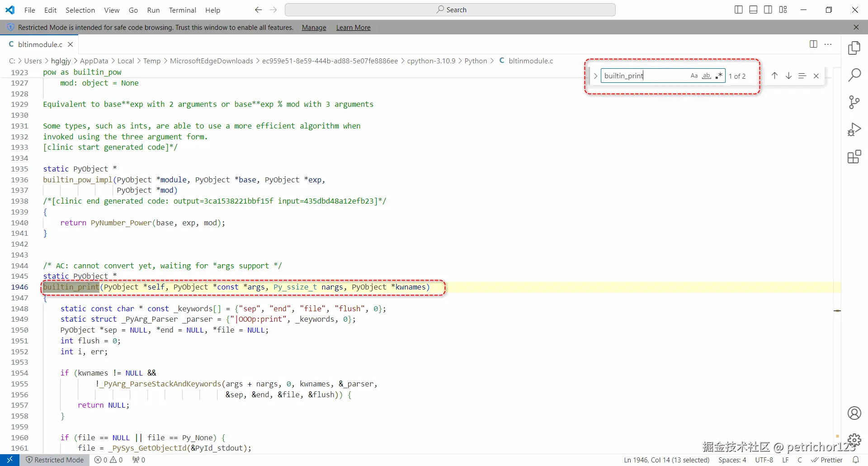Open the Help menu

point(212,10)
